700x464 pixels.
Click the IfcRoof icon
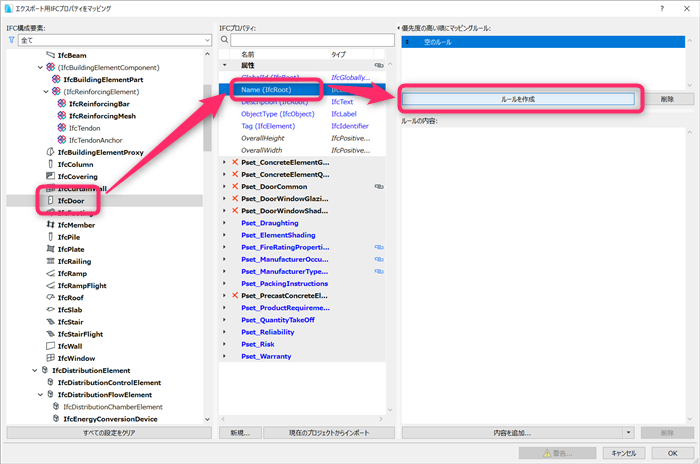(50, 297)
